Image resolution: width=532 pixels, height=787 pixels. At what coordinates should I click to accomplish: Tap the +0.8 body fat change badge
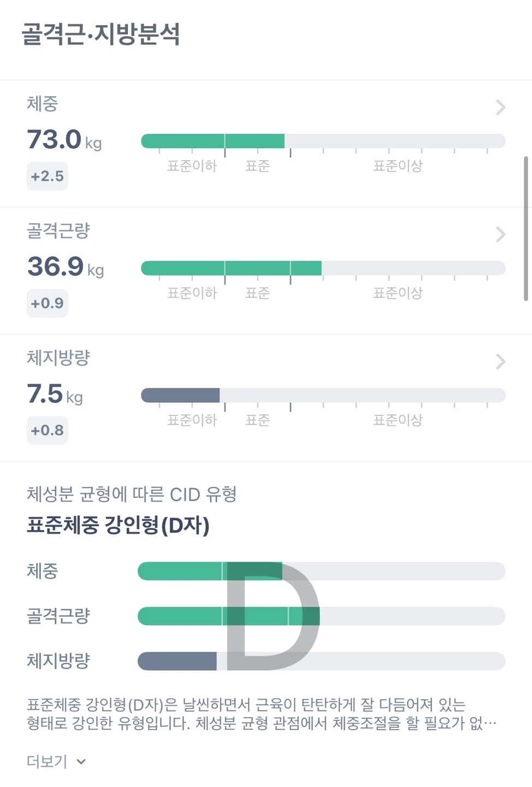(x=48, y=430)
